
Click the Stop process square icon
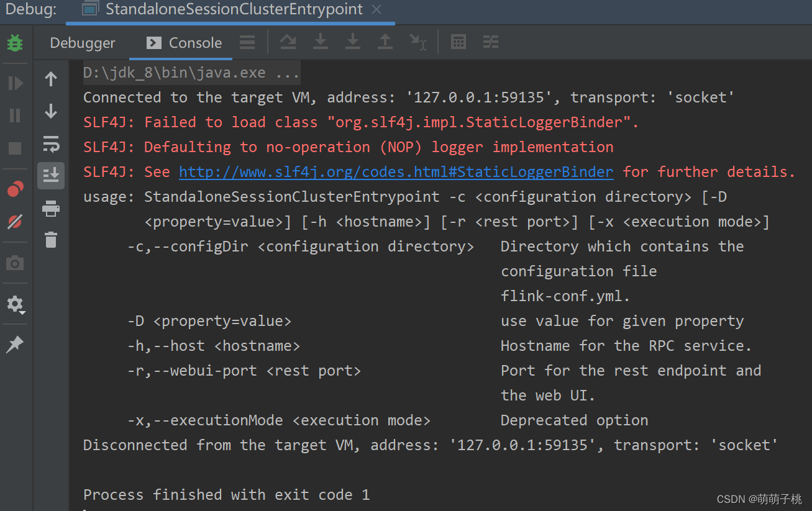(15, 148)
